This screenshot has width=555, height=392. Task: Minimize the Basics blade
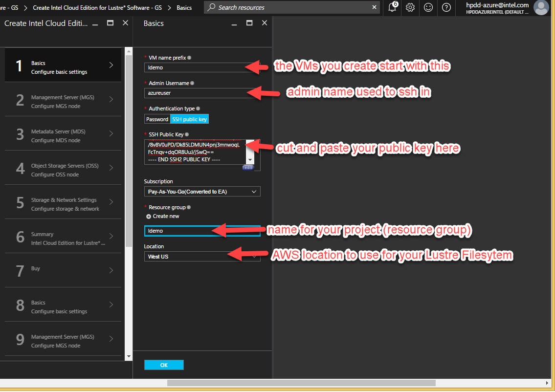click(x=234, y=23)
